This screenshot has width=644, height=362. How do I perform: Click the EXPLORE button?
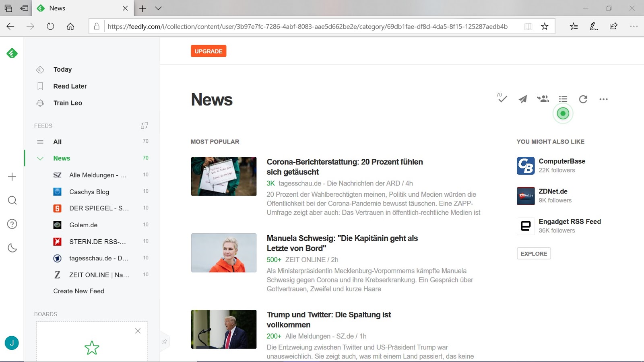[534, 253]
